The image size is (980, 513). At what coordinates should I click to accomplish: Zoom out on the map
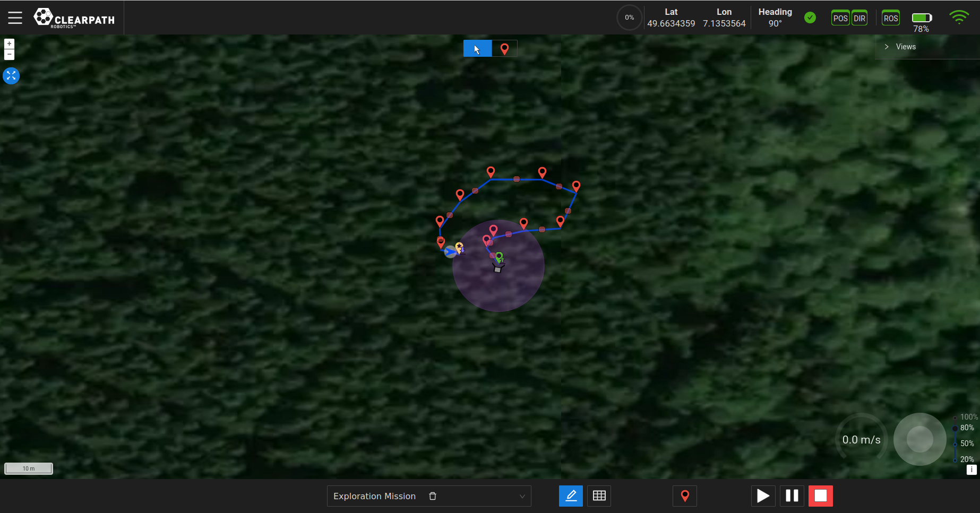tap(9, 55)
